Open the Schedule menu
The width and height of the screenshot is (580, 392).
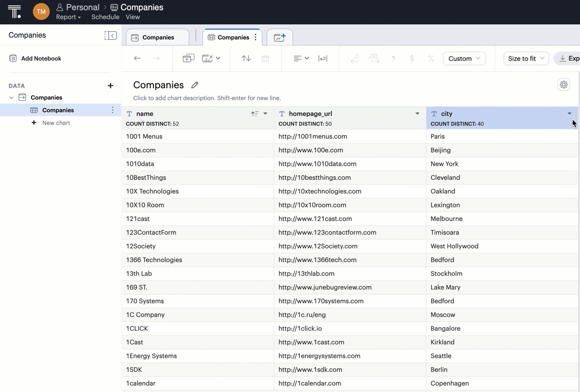[105, 17]
